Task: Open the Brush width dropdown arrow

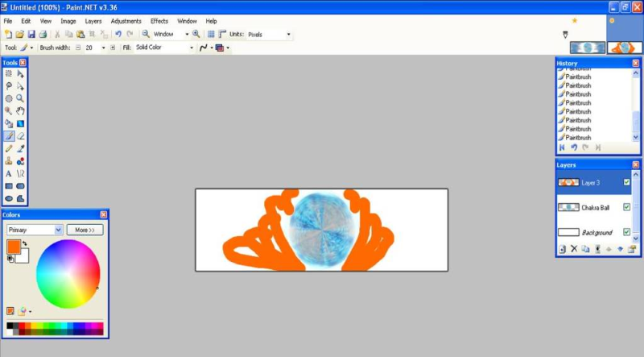Action: coord(103,48)
